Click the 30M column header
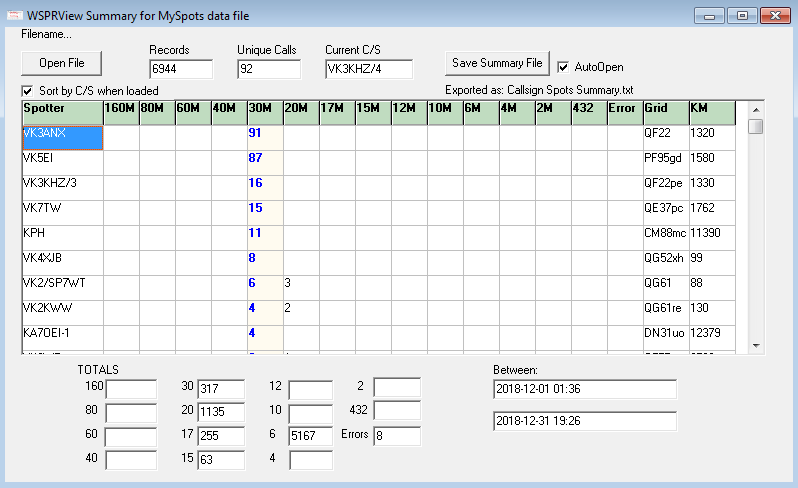 point(264,108)
